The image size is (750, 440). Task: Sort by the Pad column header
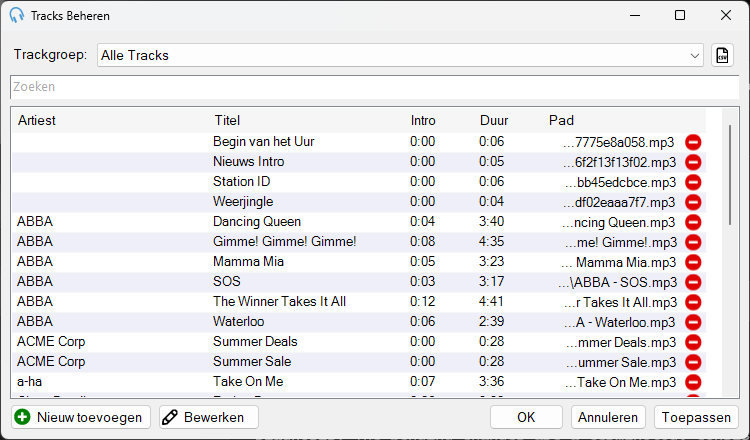pyautogui.click(x=561, y=121)
